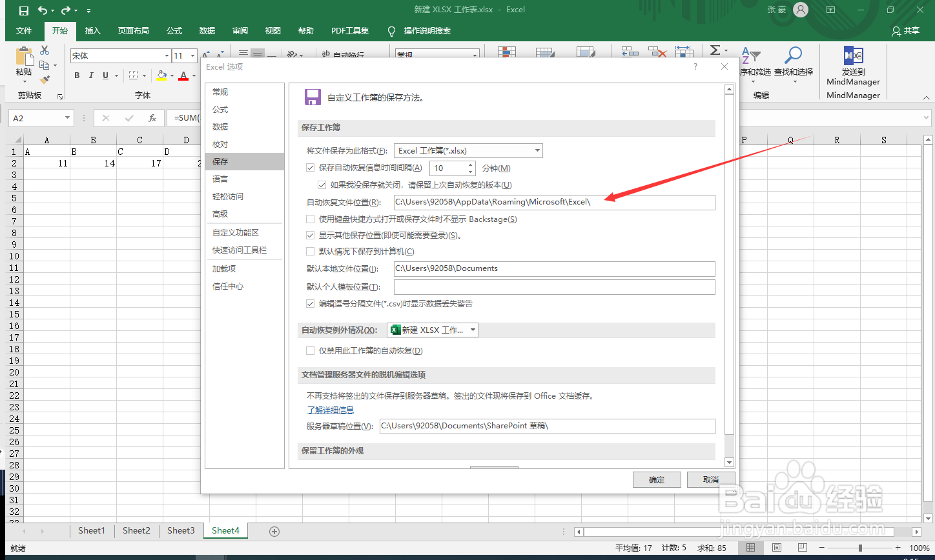Click the user account avatar icon
935x560 pixels.
click(x=801, y=10)
